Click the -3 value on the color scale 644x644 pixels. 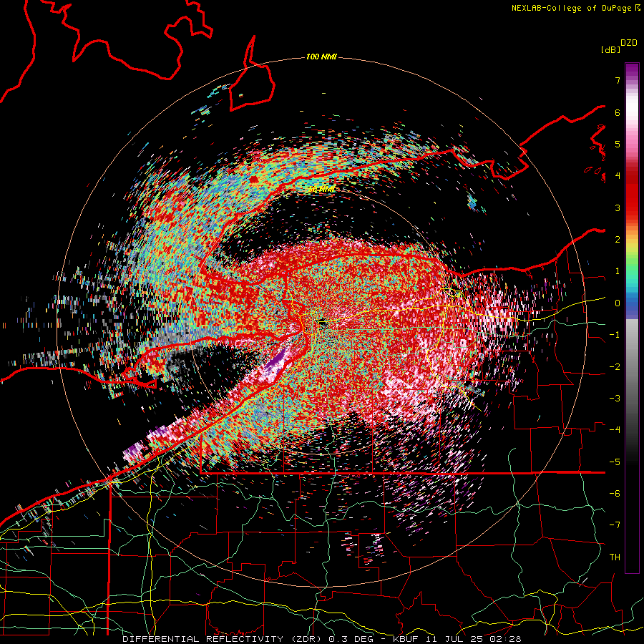(615, 399)
